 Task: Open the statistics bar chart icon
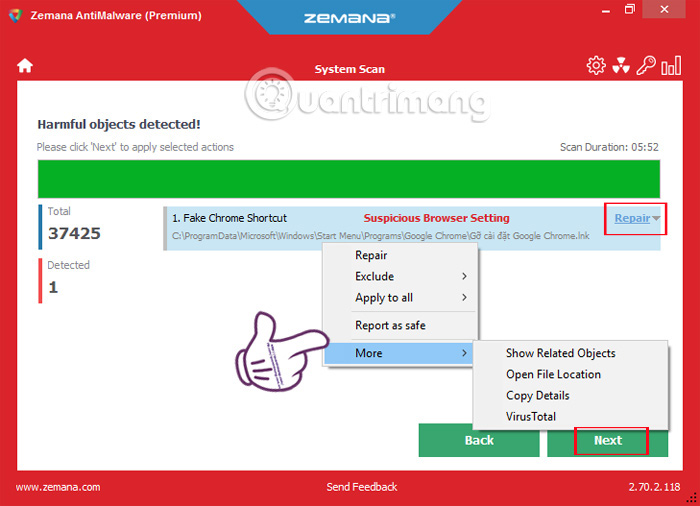(671, 66)
